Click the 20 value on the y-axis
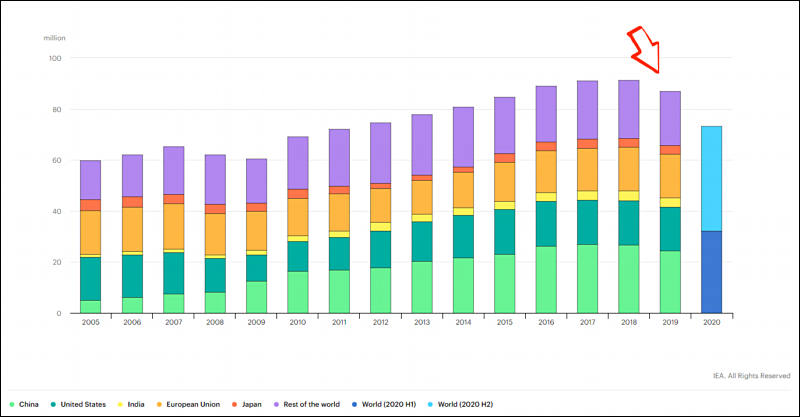The height and width of the screenshot is (417, 800). 57,262
